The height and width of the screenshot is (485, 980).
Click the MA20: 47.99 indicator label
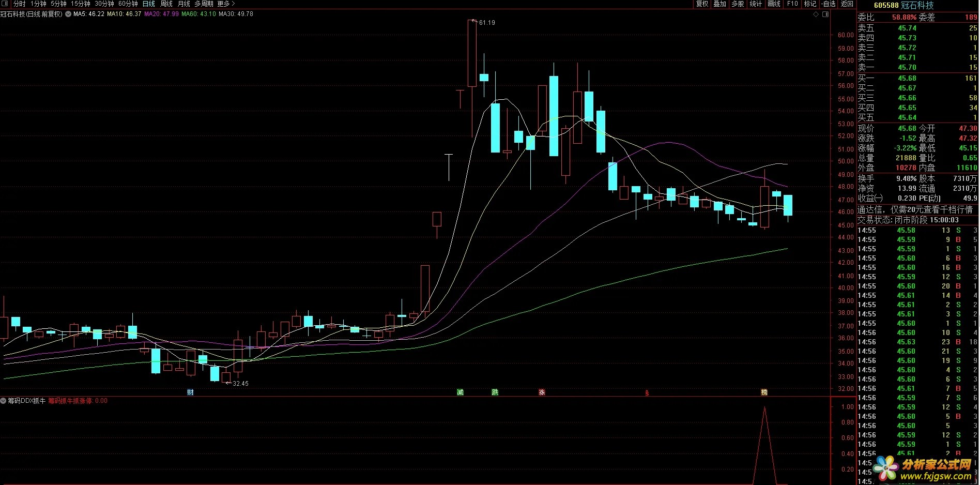click(161, 14)
